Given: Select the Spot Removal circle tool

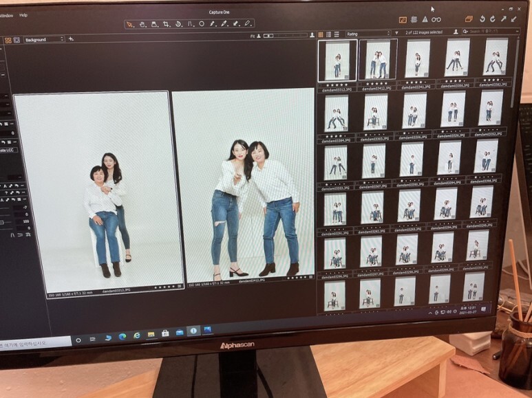Looking at the screenshot, I should [202, 24].
